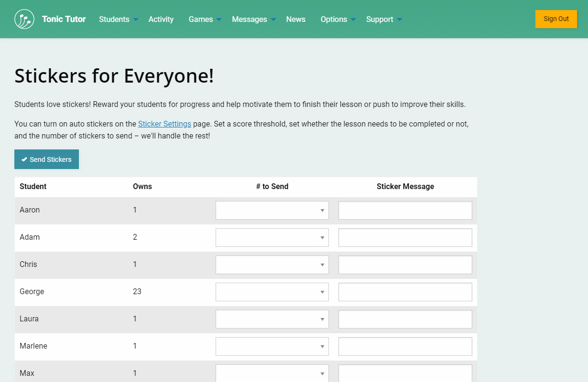Screen dimensions: 588x382
Task: Click Aaron's sticker message field
Action: (x=405, y=210)
